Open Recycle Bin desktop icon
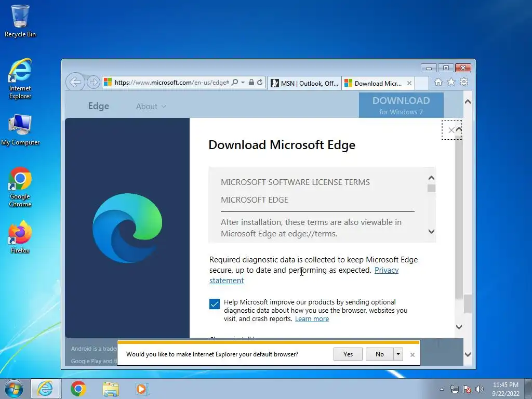The width and height of the screenshot is (532, 399). click(20, 21)
